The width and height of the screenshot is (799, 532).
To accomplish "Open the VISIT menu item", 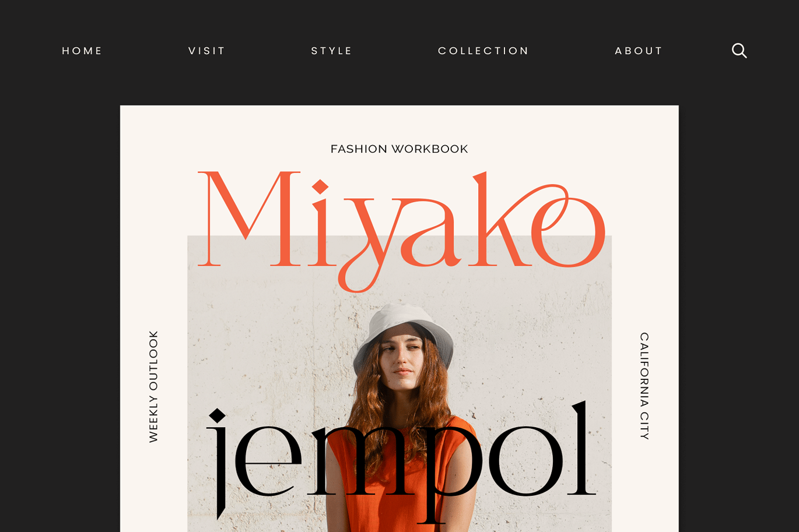I will pos(206,51).
